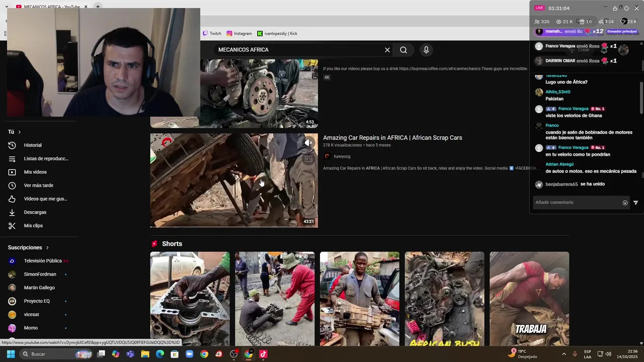Viewport: 644px width, 362px height.
Task: Open volume control in system tray
Action: click(x=608, y=354)
